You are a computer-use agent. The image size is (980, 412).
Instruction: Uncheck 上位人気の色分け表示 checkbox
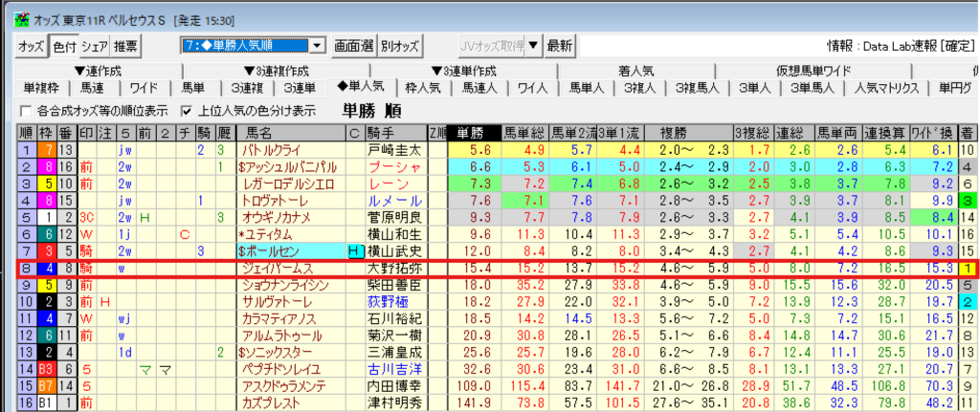188,110
